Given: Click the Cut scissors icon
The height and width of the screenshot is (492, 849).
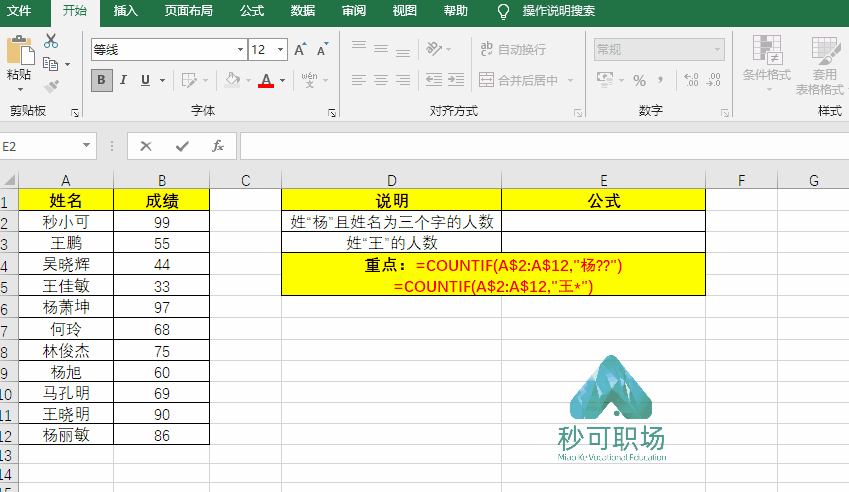Looking at the screenshot, I should (x=51, y=41).
